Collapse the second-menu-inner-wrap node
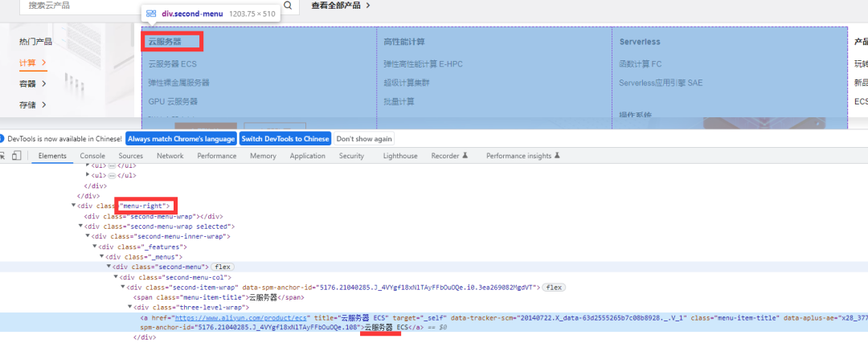 [x=88, y=236]
